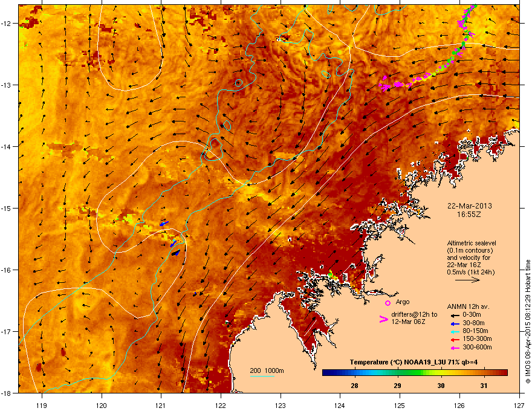
Task: Click the '150-300m' depth label
Action: click(477, 338)
